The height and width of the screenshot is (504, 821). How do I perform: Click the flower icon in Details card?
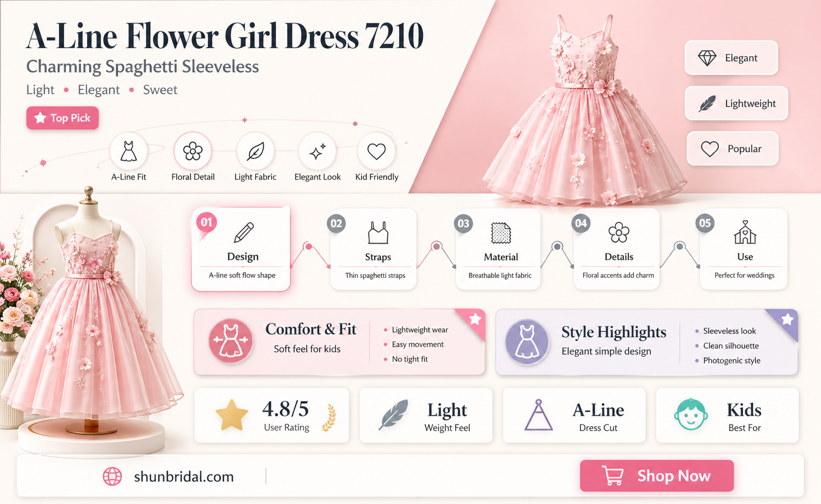click(x=619, y=233)
